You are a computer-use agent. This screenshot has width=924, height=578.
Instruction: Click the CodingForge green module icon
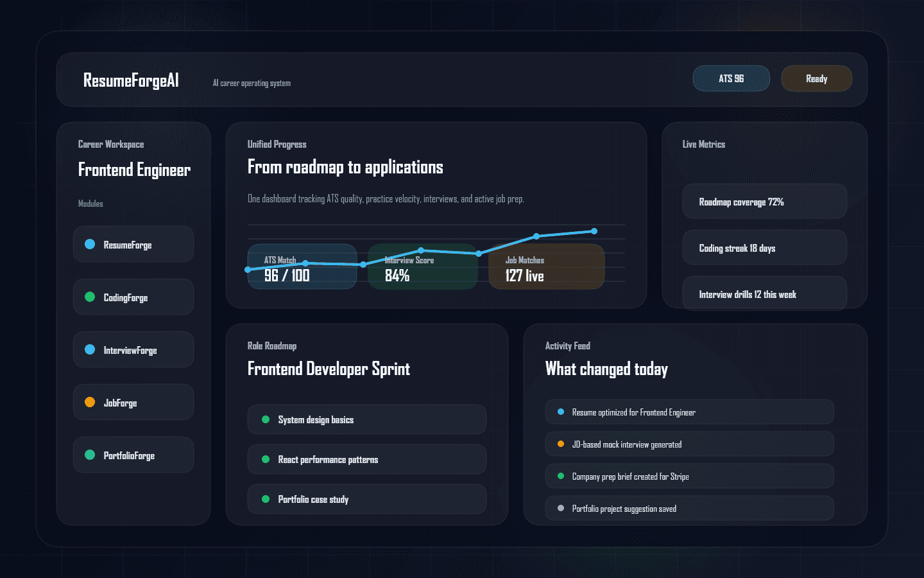[x=90, y=297]
